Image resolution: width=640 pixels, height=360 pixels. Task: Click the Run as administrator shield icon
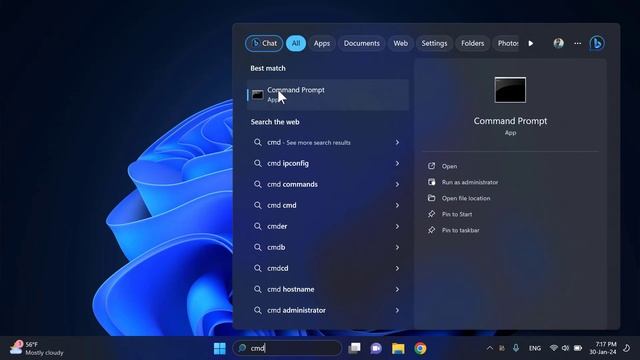[x=431, y=182]
